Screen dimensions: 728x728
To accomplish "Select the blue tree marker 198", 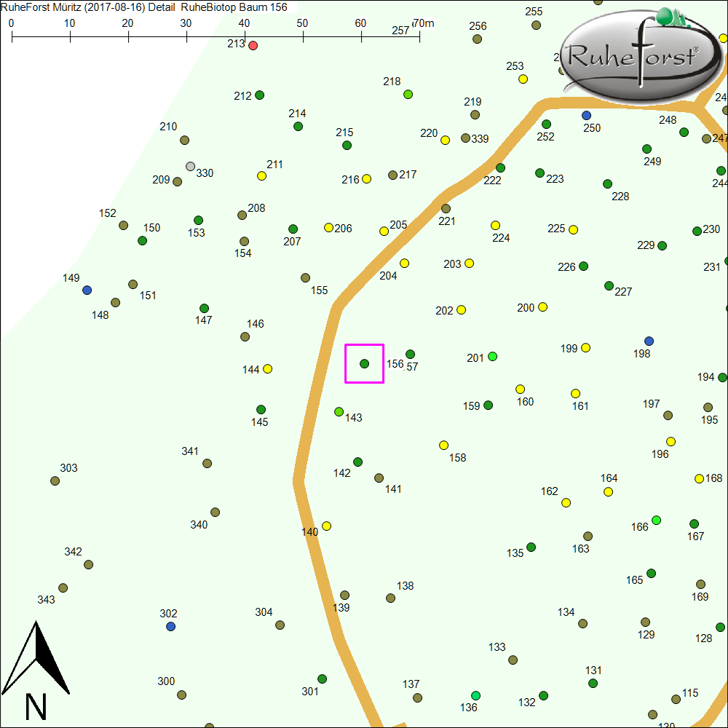I will (x=649, y=341).
